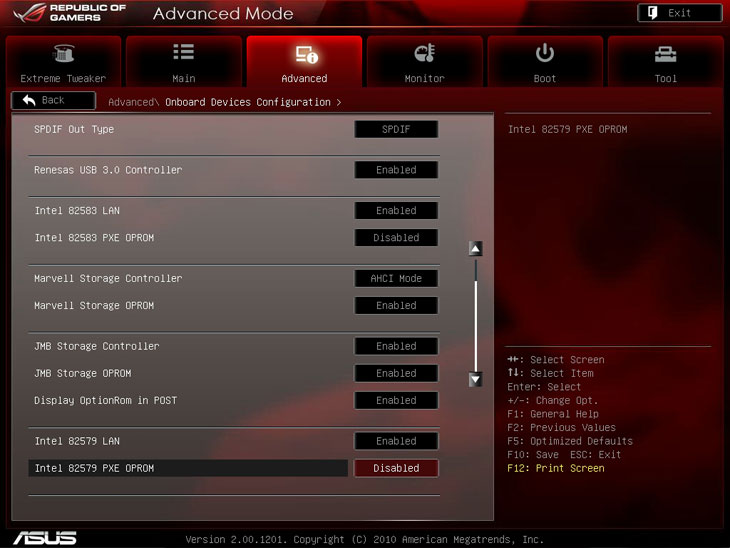Image resolution: width=730 pixels, height=548 pixels.
Task: Click the Advanced breadcrumb link
Action: [130, 102]
